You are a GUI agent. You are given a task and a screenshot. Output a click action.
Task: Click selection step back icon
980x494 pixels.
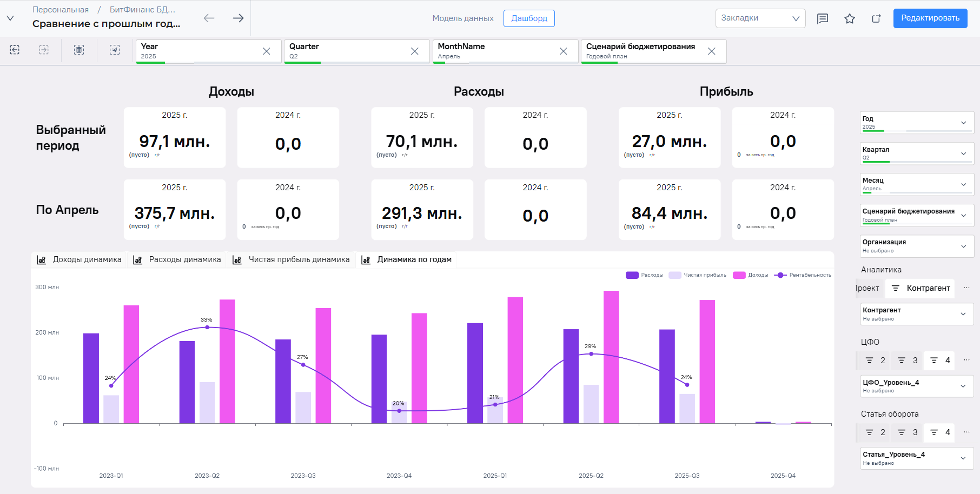pos(15,50)
